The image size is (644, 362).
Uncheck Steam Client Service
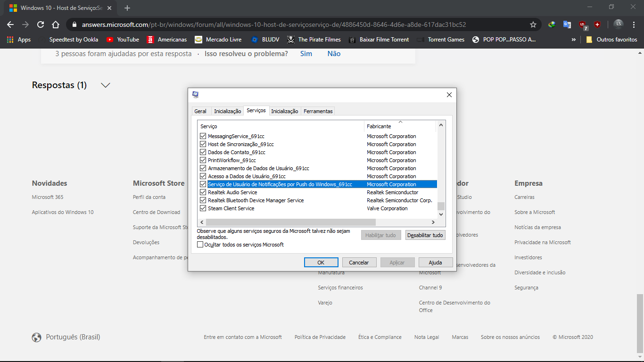coord(203,208)
